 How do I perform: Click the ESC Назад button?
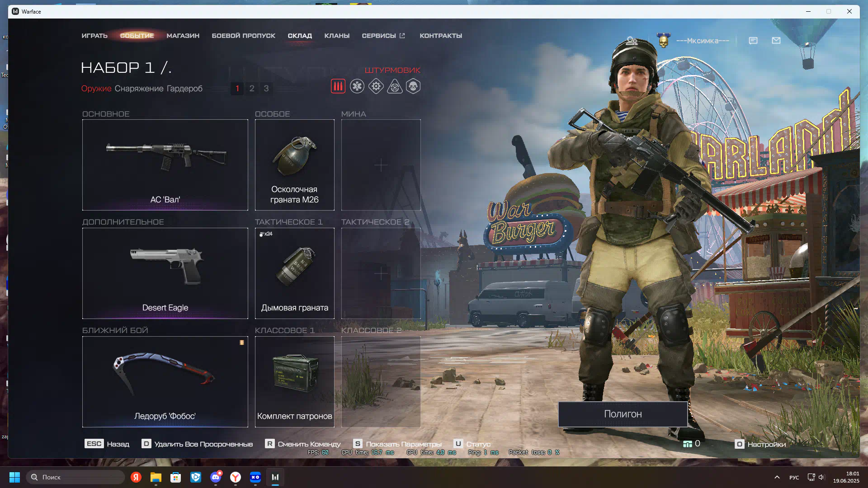click(x=107, y=444)
